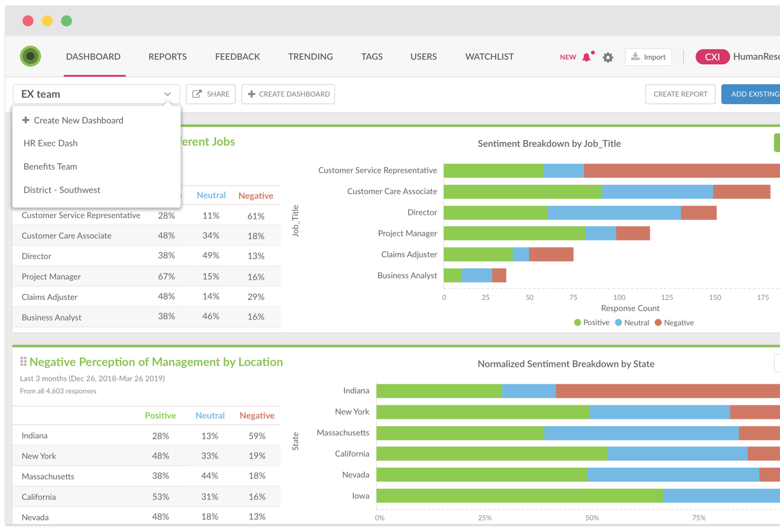Open notifications bell icon
This screenshot has height=532, width=780.
click(x=587, y=57)
